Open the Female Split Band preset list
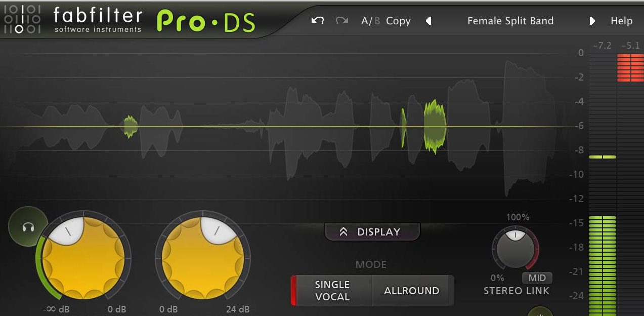 pyautogui.click(x=510, y=21)
